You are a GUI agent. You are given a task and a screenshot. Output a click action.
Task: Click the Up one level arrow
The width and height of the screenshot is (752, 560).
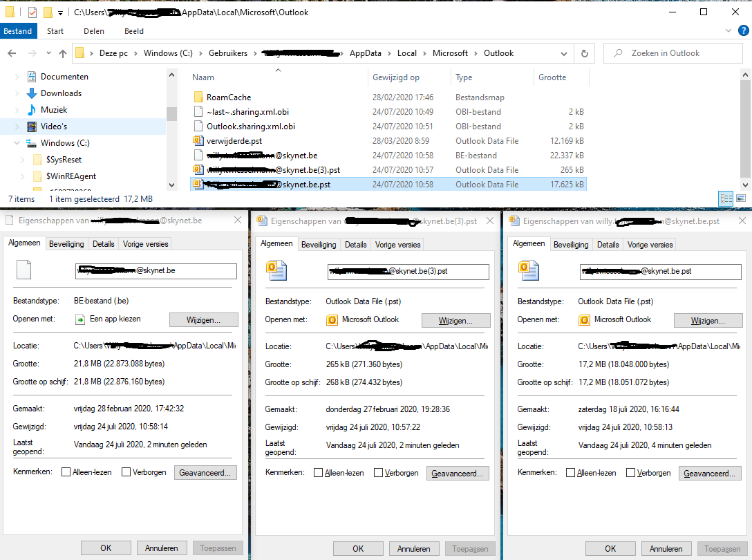63,53
